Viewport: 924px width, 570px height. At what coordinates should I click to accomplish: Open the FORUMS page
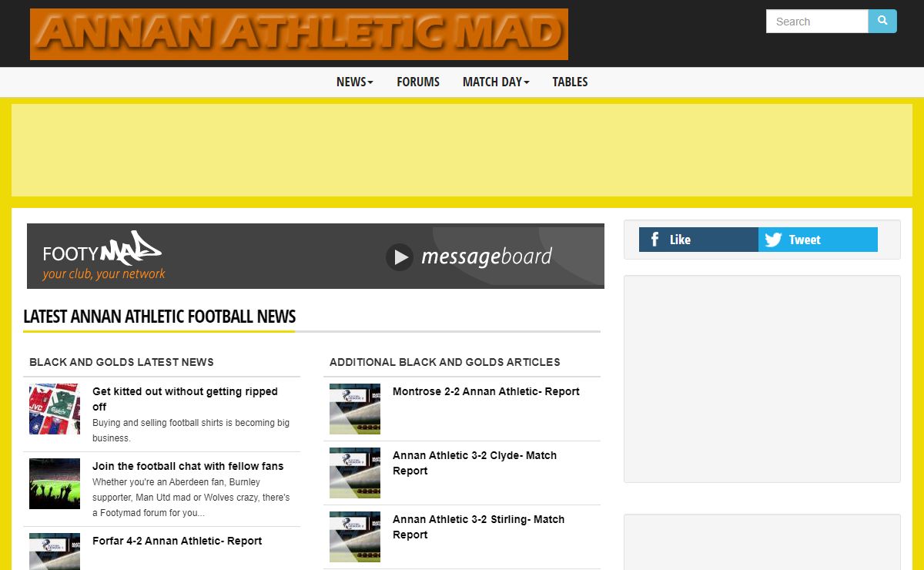coord(418,82)
